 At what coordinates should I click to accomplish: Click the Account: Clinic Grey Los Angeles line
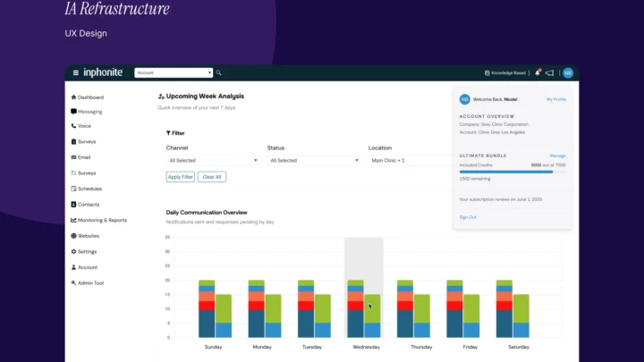tap(492, 132)
